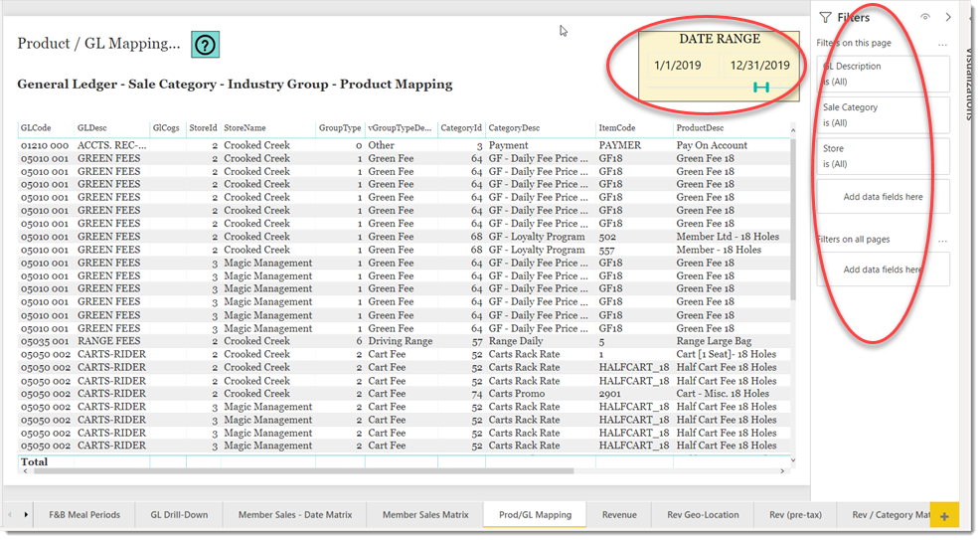Sort by StoreName column header
This screenshot has height=540, width=980.
point(245,128)
